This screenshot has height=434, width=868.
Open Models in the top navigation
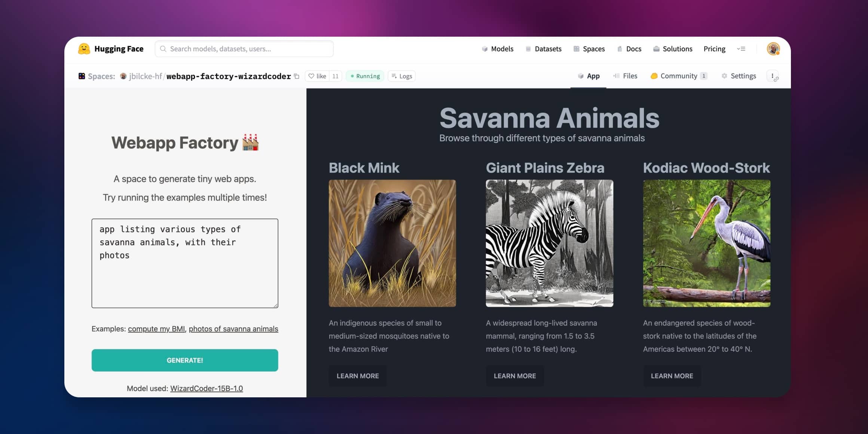click(498, 49)
